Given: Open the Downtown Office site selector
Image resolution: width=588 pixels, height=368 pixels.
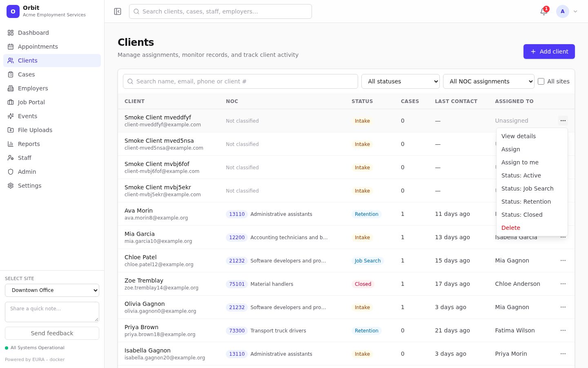Looking at the screenshot, I should [52, 290].
